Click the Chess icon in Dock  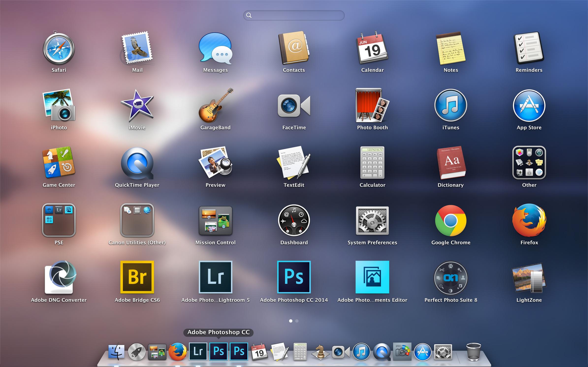[x=320, y=352]
